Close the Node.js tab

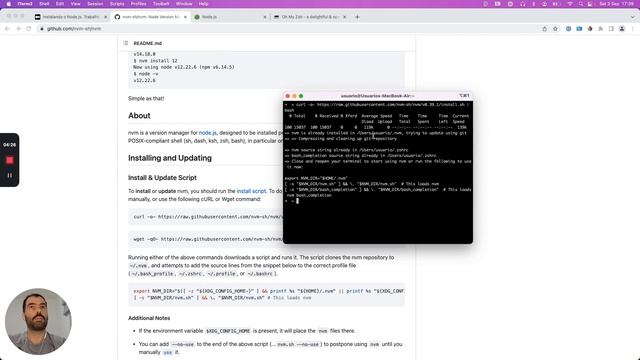(264, 17)
